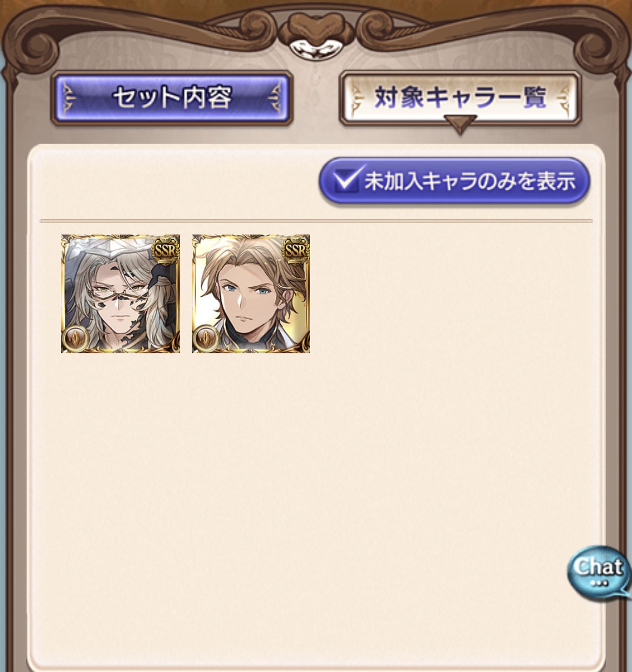
Task: Click right gold flourish on 対象キャラ一覧 tab
Action: pyautogui.click(x=562, y=98)
